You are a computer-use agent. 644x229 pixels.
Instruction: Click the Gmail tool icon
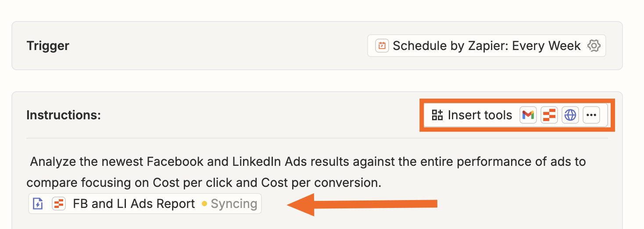point(528,115)
